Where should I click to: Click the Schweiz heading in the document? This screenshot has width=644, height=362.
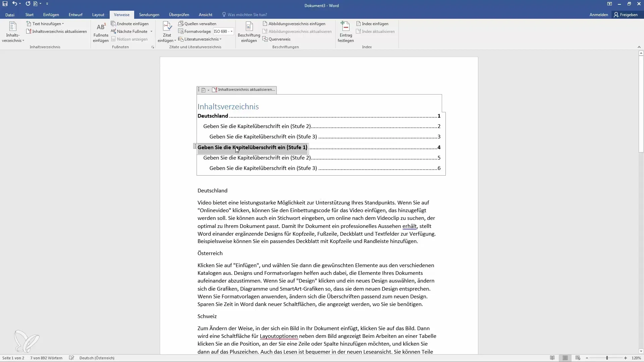(207, 316)
